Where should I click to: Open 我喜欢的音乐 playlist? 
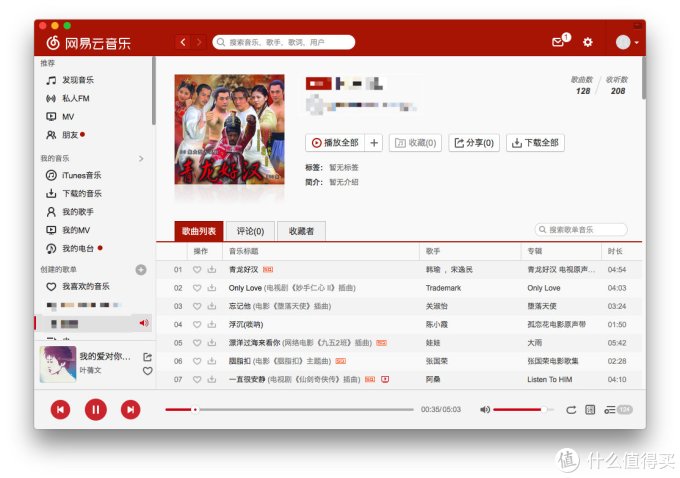tap(78, 286)
